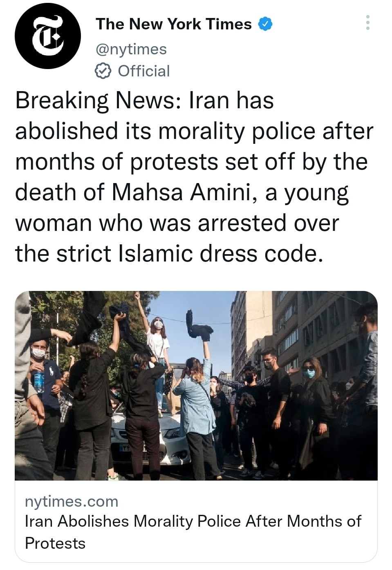Screen dimensions: 392x570
Task: Click the nytimes.com domain in link card
Action: 72,501
